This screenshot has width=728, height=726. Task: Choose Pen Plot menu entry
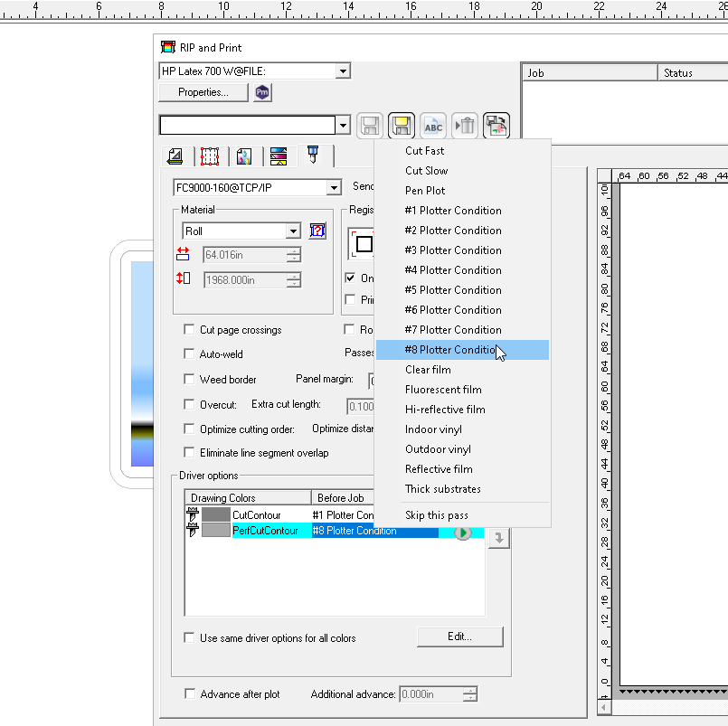pos(462,191)
